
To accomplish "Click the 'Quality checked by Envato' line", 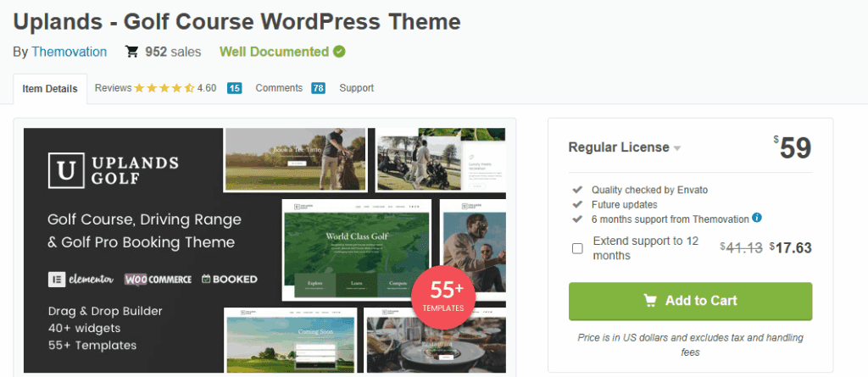I will [649, 190].
